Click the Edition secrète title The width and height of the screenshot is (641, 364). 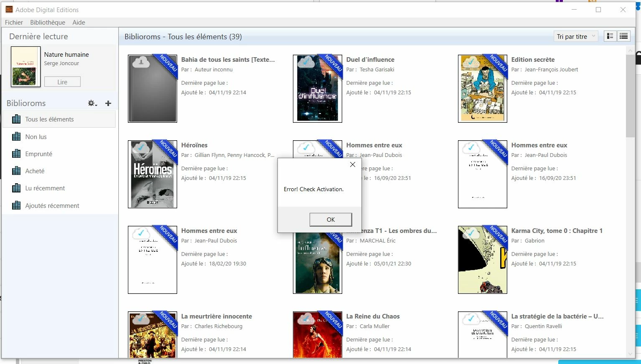coord(533,60)
